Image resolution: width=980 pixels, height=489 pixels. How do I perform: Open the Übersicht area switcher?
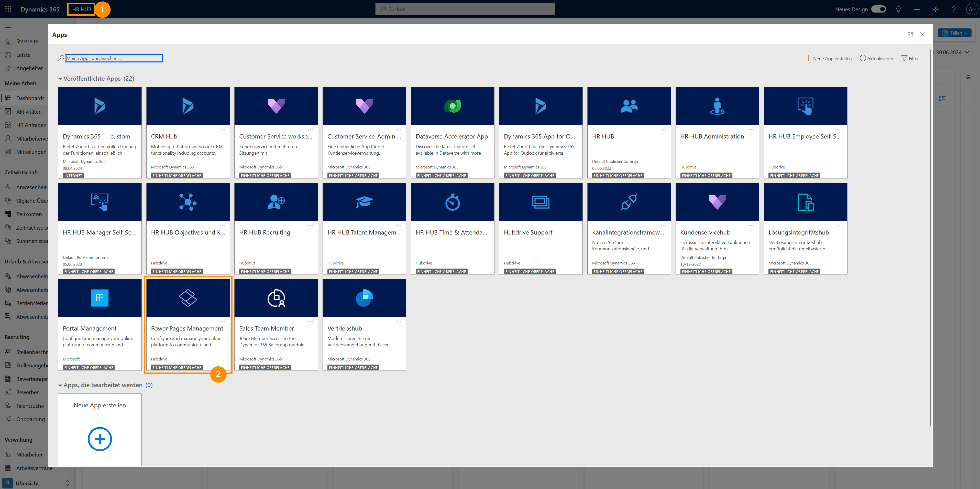pyautogui.click(x=37, y=483)
